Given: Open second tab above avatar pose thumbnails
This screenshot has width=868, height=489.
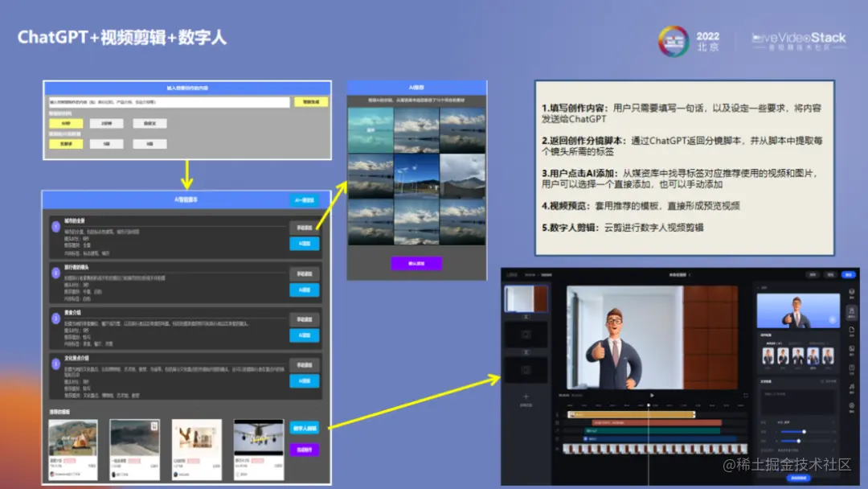Looking at the screenshot, I should click(x=795, y=343).
